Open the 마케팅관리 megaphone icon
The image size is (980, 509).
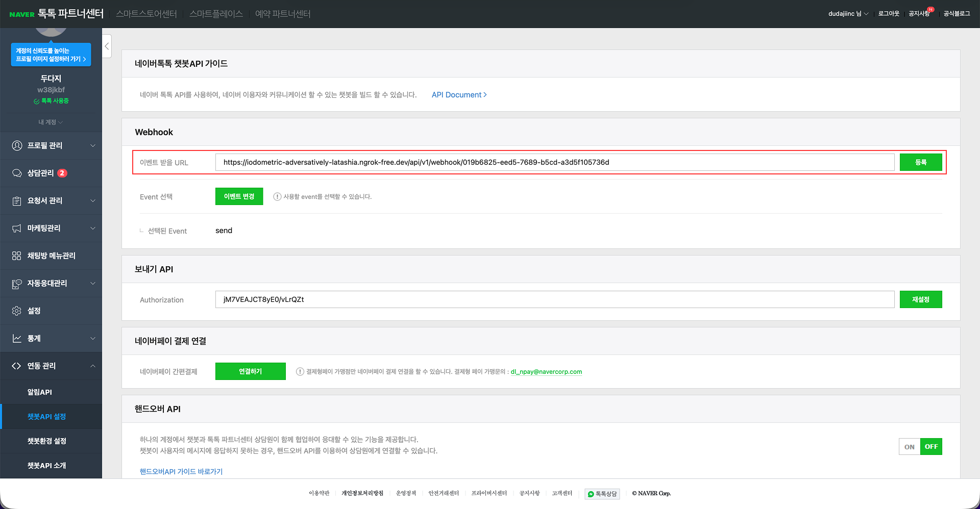point(16,228)
